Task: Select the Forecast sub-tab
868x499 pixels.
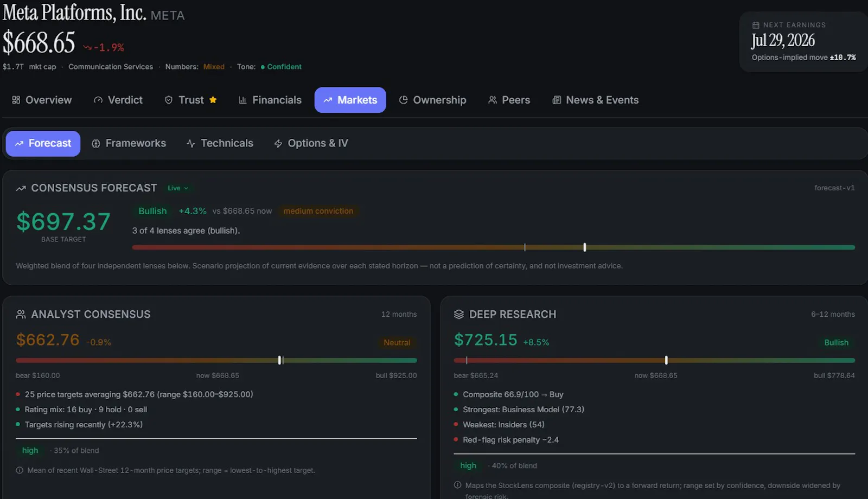Action: pos(43,143)
